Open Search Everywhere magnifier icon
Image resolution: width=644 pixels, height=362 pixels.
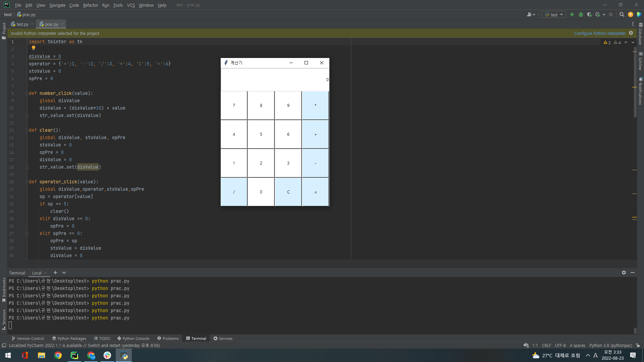click(x=622, y=14)
